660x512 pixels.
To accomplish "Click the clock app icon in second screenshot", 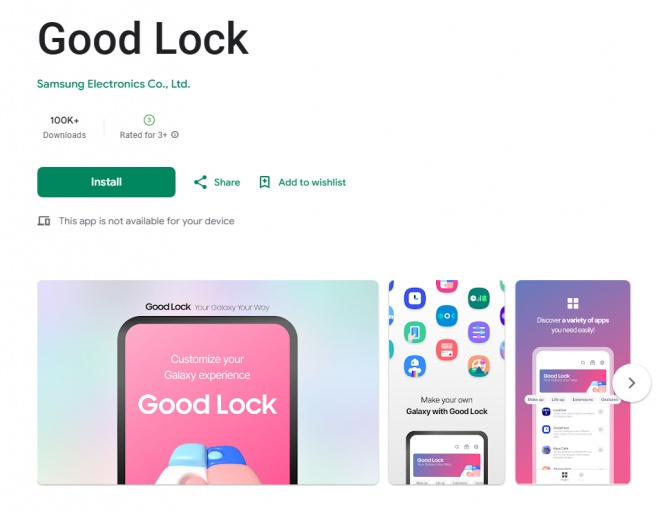I will point(415,298).
